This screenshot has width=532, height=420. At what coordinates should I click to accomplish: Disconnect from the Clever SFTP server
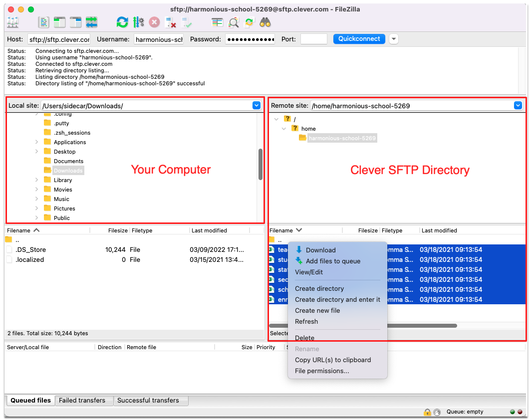(170, 22)
